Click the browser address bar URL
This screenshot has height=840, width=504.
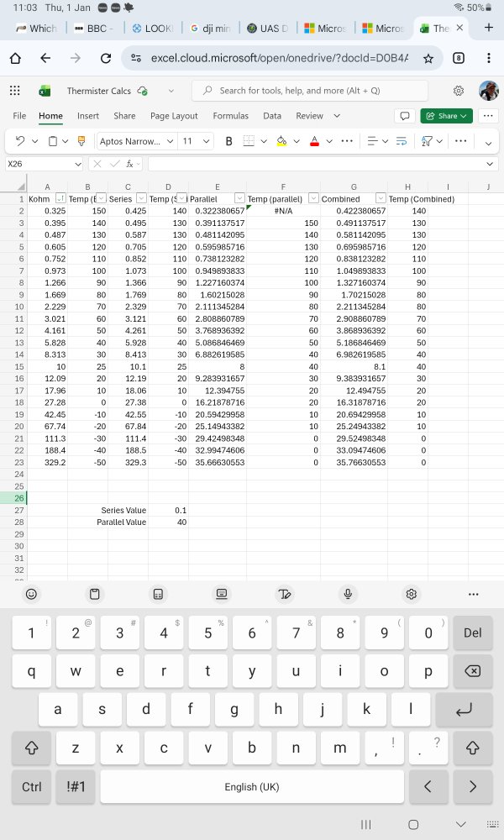point(279,58)
